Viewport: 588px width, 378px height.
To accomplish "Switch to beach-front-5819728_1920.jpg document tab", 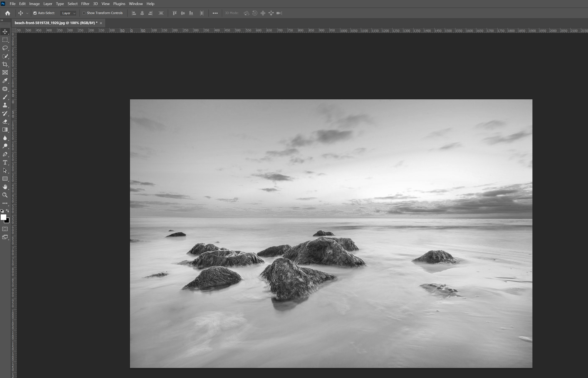I will [x=56, y=23].
